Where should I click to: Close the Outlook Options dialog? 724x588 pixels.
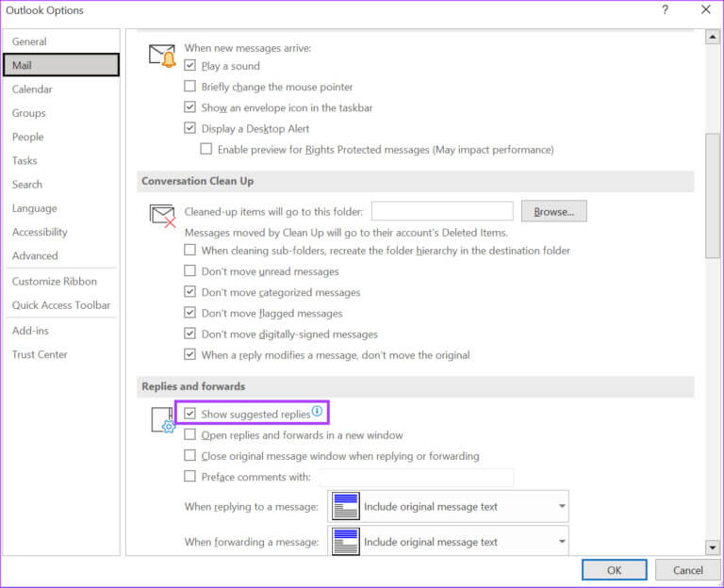705,9
